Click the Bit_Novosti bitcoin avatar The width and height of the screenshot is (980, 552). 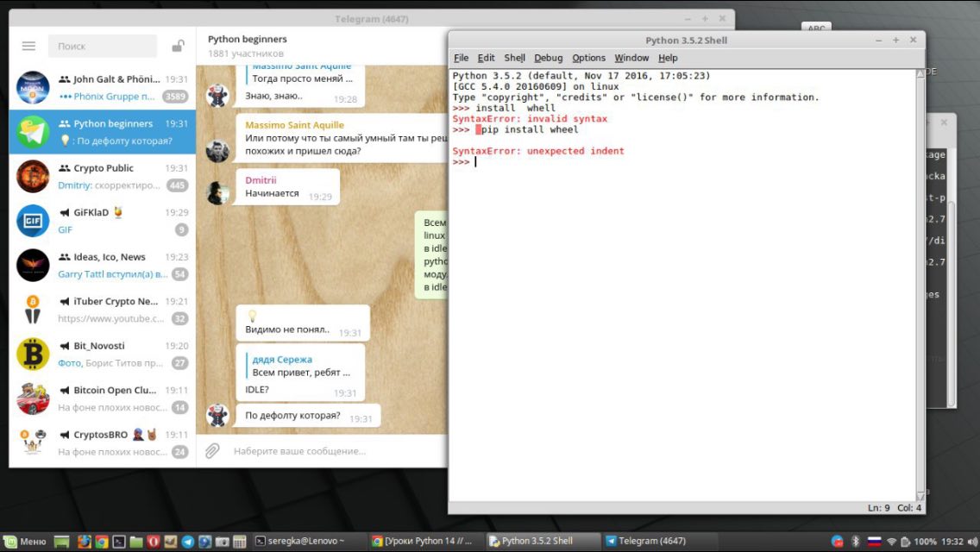pyautogui.click(x=33, y=354)
